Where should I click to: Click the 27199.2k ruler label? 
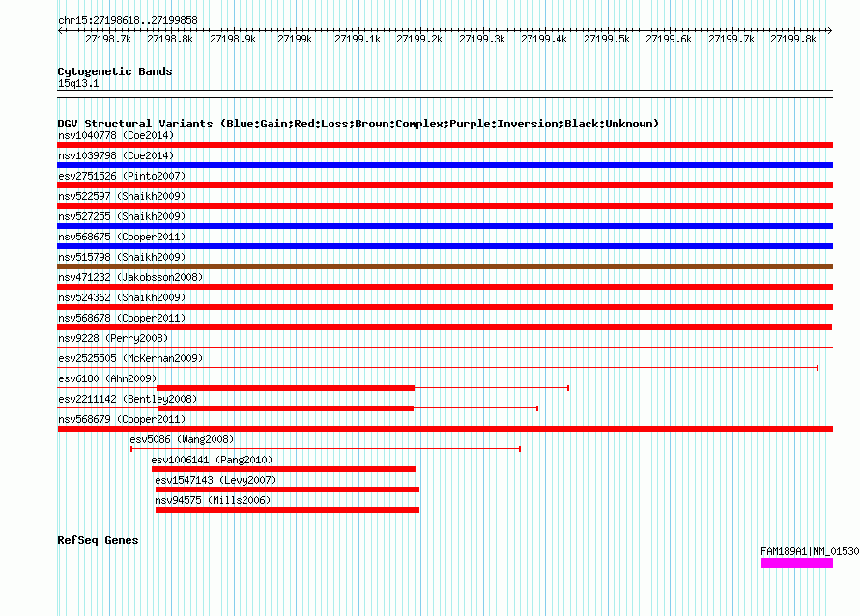[419, 39]
